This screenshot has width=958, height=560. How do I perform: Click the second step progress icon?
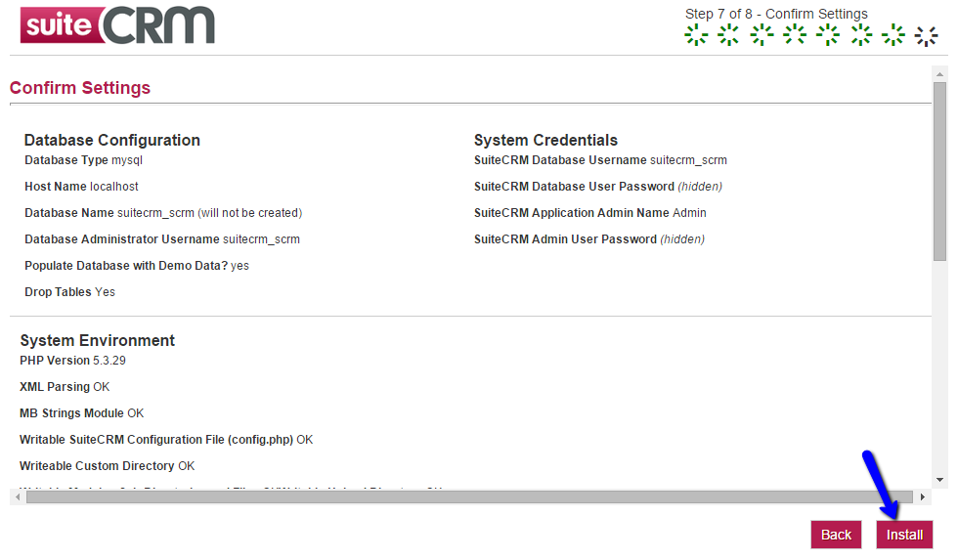pos(728,35)
